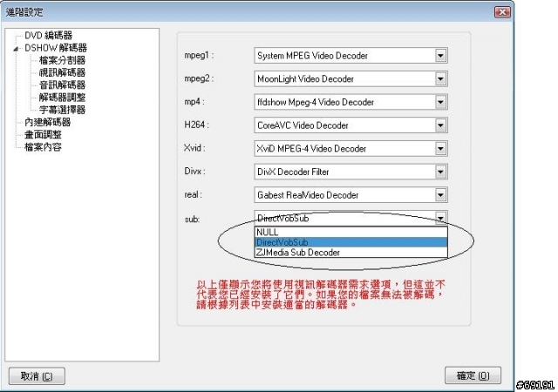The image size is (558, 392).
Task: Choose ZJMedia Sub Decoder option
Action: (x=350, y=253)
